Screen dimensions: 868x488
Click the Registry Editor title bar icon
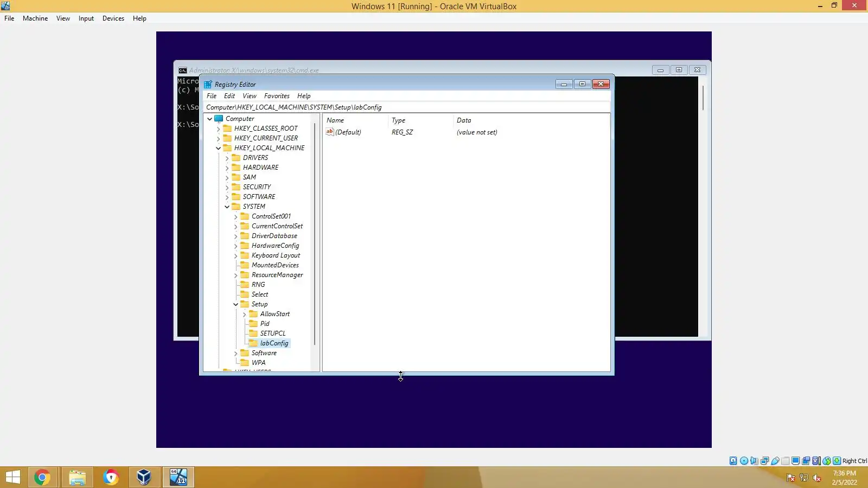coord(208,85)
